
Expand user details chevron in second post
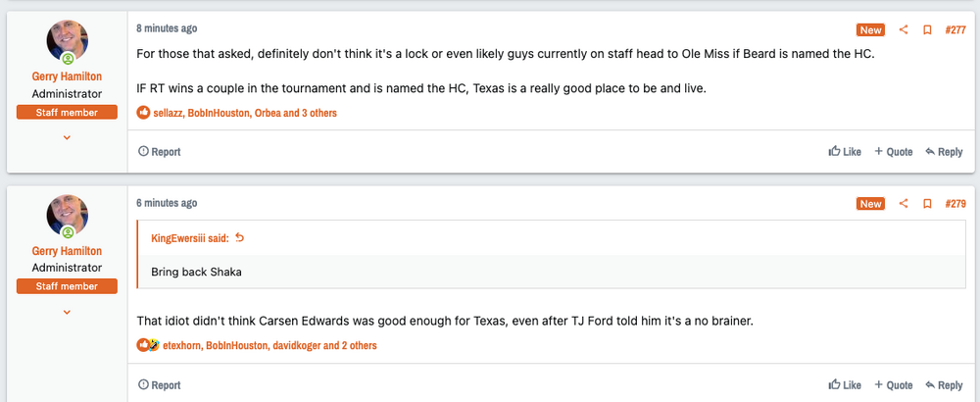click(68, 312)
